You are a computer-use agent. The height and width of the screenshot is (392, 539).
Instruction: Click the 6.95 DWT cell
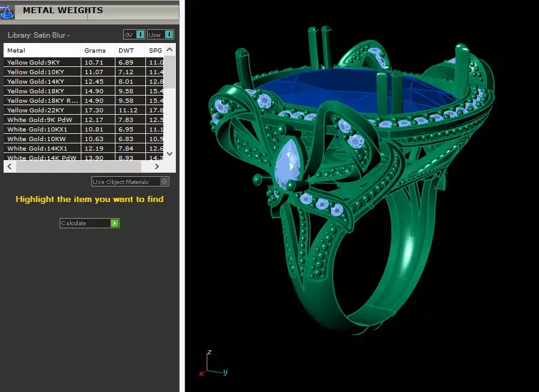(x=130, y=130)
